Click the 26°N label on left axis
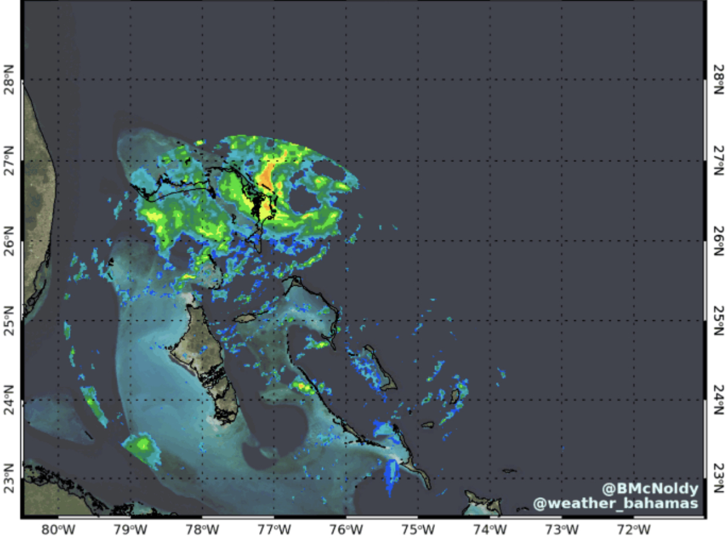The height and width of the screenshot is (560, 728). coord(9,240)
